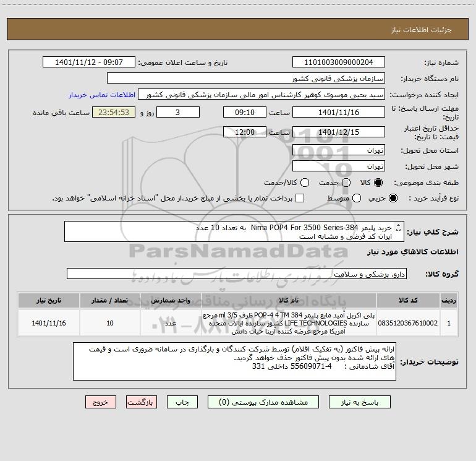
Task: Click the price validity date 1401/12/15
Action: point(339,132)
